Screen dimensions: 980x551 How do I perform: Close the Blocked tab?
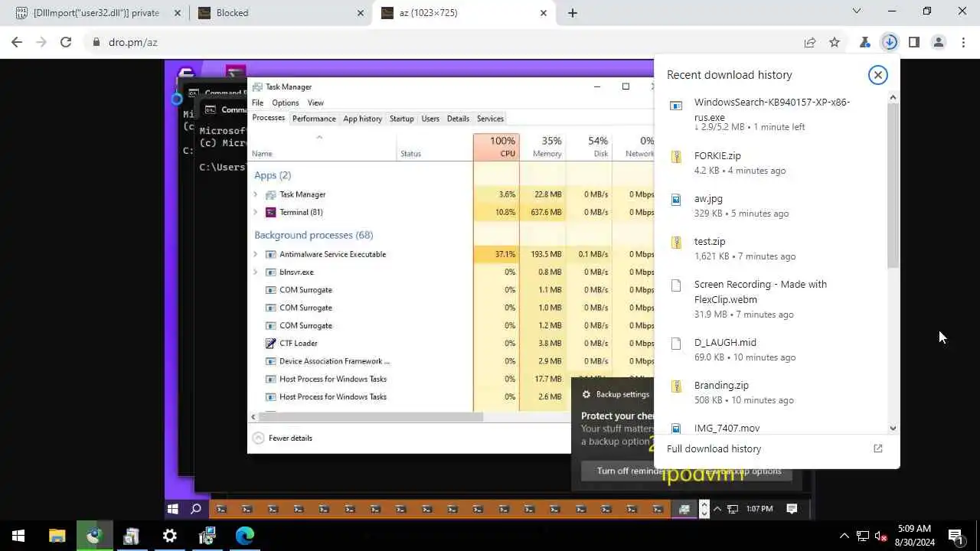point(361,13)
